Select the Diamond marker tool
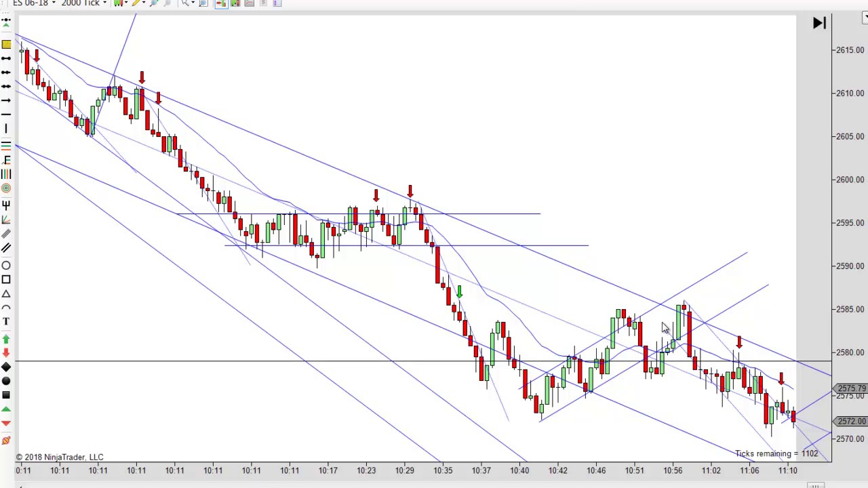The width and height of the screenshot is (868, 488). 6,367
